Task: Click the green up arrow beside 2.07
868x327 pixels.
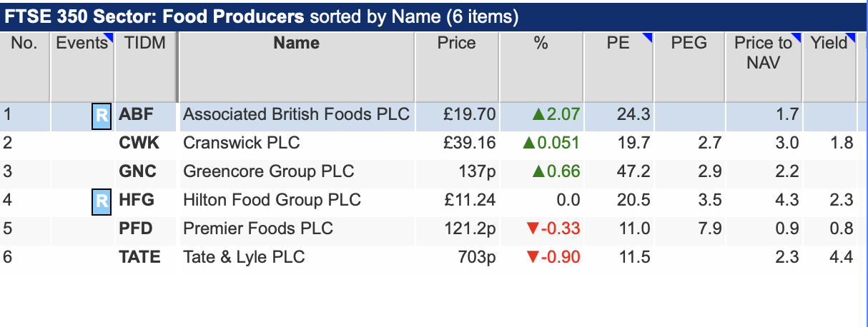Action: pyautogui.click(x=538, y=114)
